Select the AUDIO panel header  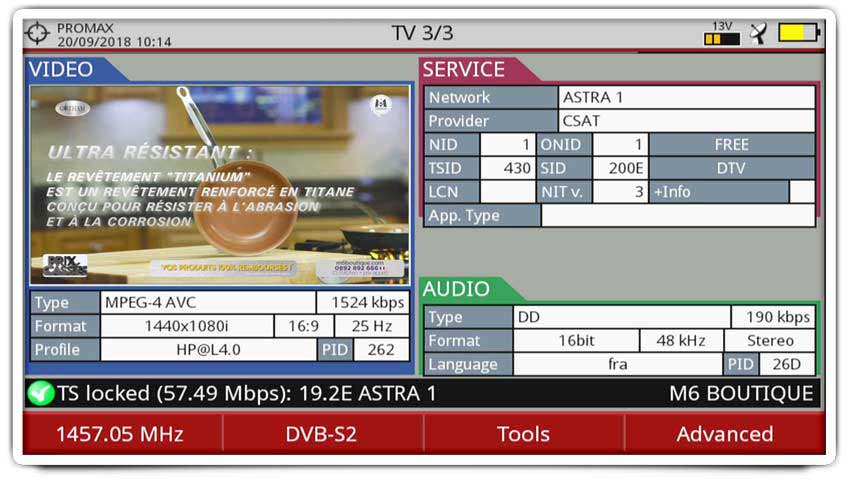coord(457,289)
